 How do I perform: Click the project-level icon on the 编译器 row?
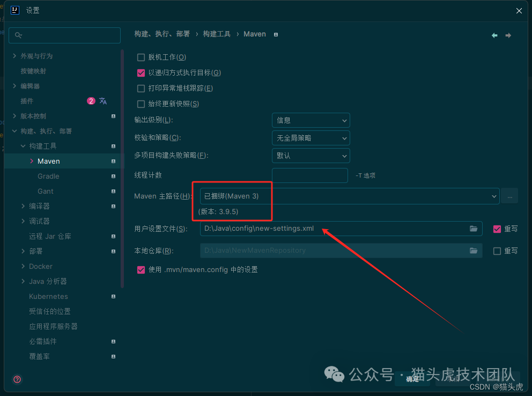click(113, 206)
